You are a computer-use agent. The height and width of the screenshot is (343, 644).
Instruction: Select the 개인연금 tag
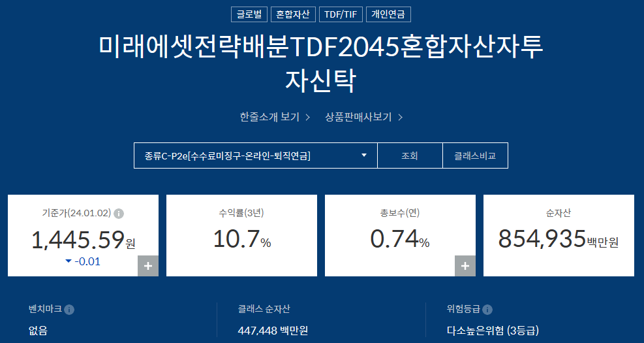point(388,14)
